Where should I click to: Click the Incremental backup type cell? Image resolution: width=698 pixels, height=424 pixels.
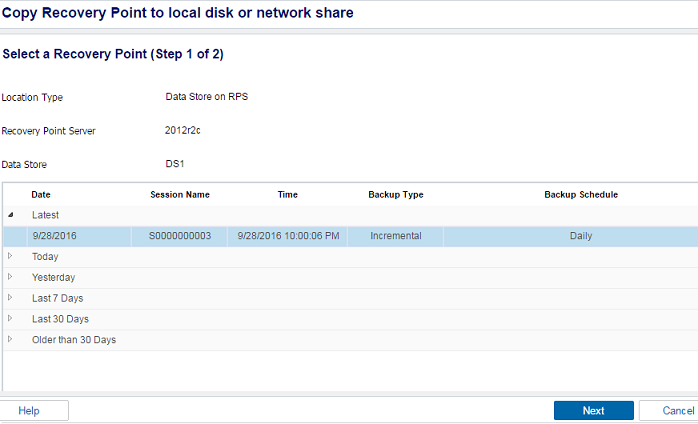396,236
